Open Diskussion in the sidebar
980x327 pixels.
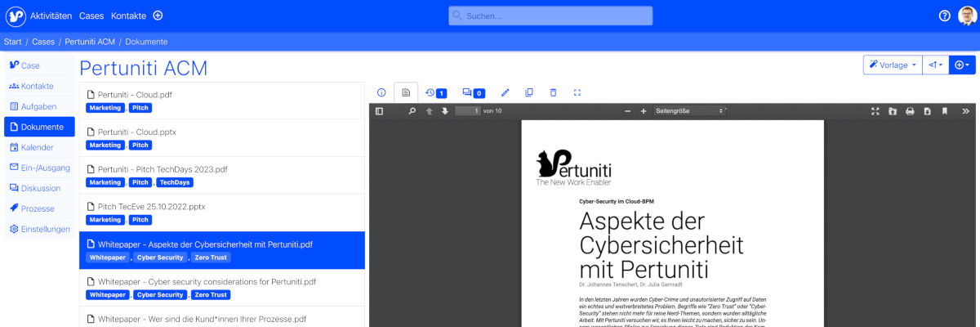click(x=39, y=188)
